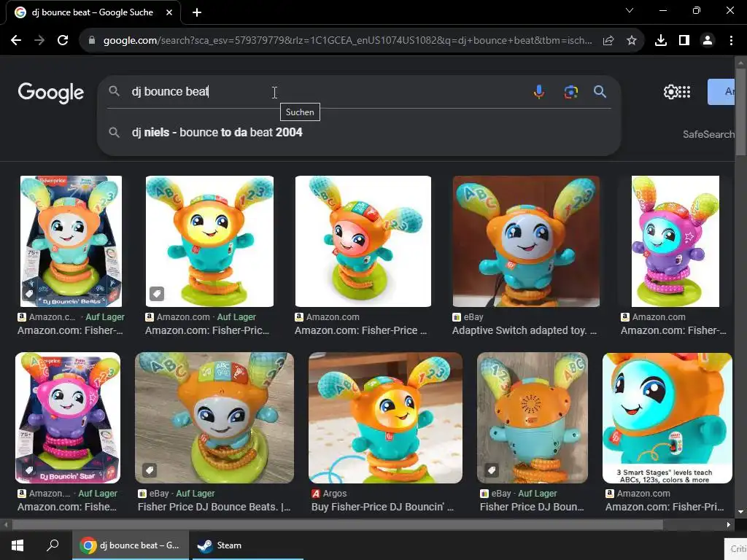This screenshot has width=747, height=560.
Task: Start voice search with microphone icon
Action: pos(539,91)
